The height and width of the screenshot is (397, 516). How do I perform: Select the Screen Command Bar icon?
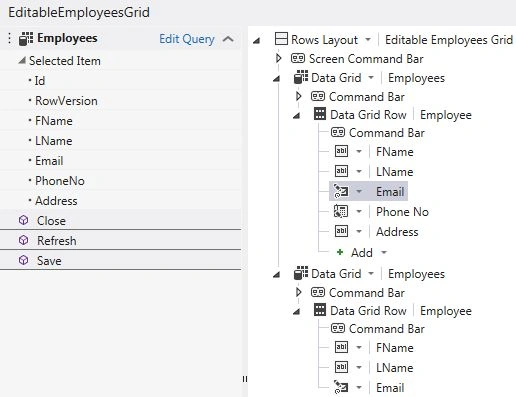(x=298, y=59)
